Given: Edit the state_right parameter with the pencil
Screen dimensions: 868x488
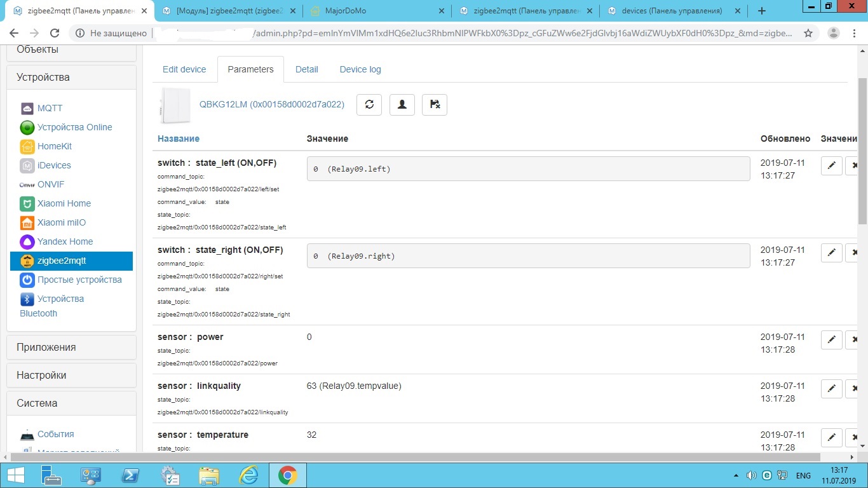Looking at the screenshot, I should pos(831,253).
